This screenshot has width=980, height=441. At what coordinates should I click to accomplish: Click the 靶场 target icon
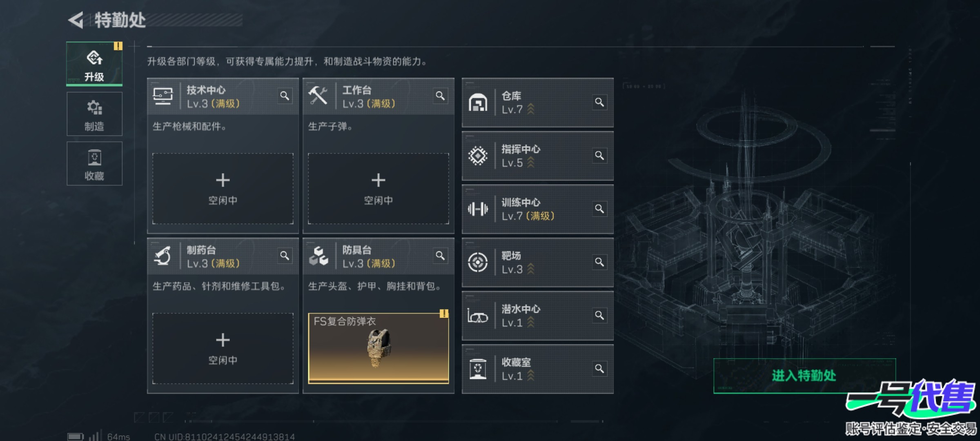tap(478, 262)
